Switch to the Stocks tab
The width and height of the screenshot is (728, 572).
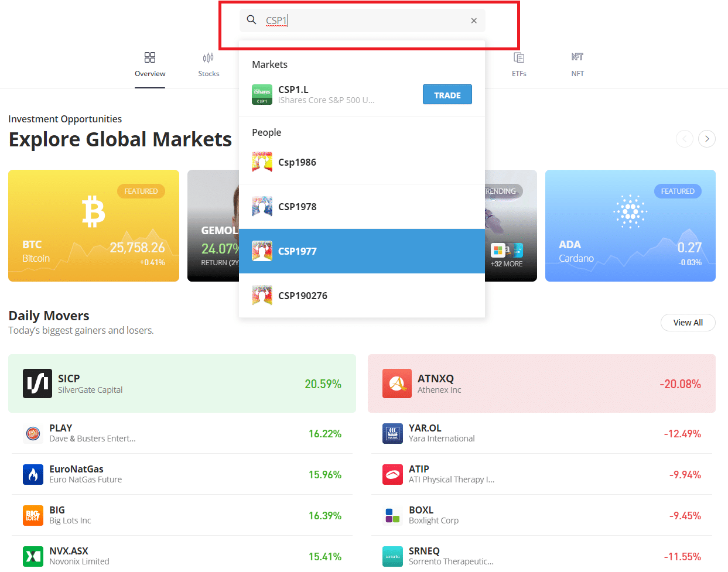(x=209, y=65)
